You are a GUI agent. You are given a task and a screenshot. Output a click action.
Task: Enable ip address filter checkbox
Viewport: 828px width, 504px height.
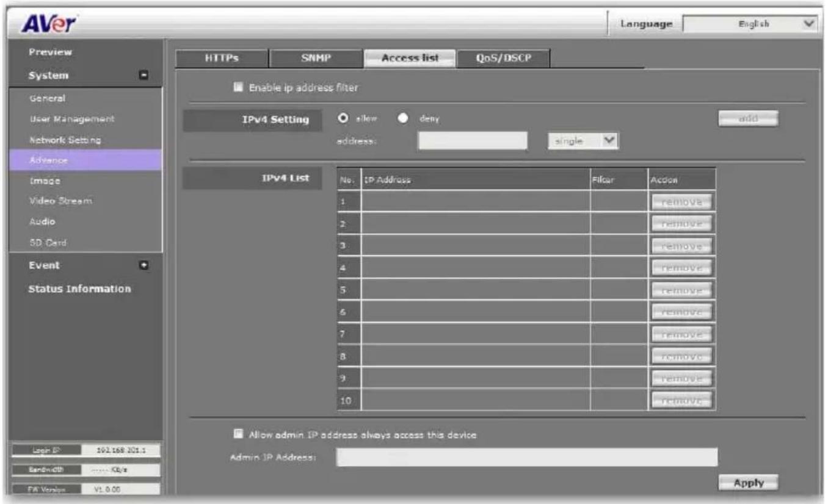click(x=238, y=88)
